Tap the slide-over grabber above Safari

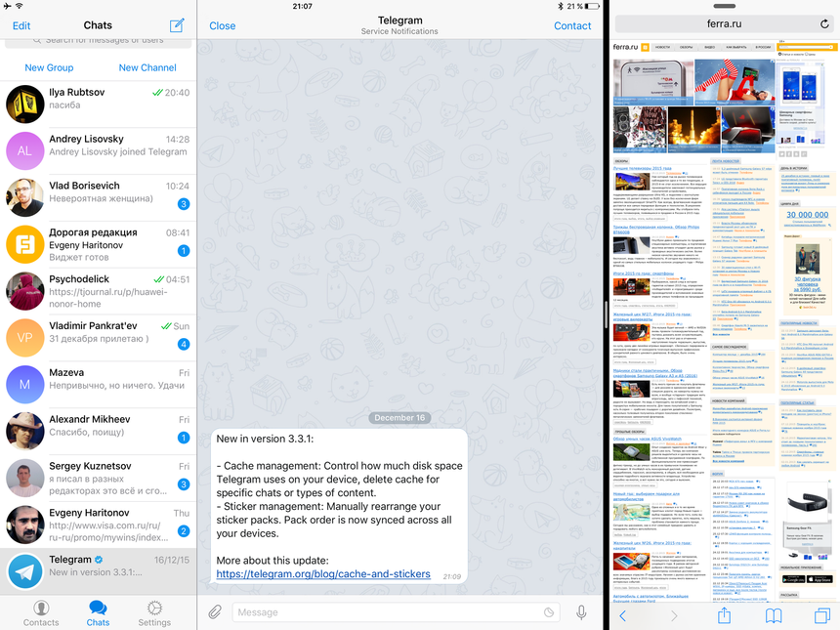click(x=725, y=6)
